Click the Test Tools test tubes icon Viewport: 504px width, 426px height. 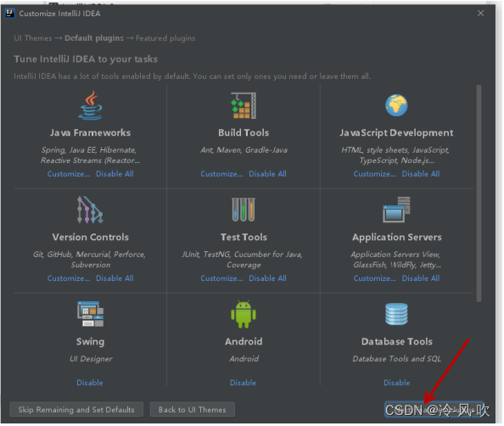pos(244,210)
